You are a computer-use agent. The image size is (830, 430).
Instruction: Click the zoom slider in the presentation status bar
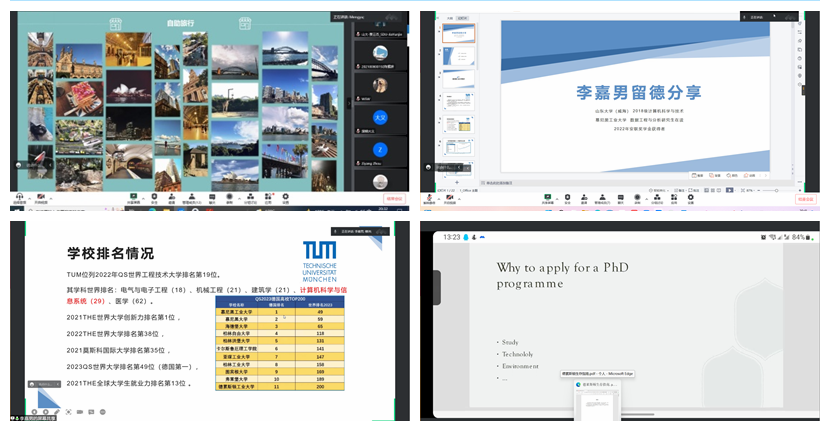(x=770, y=189)
